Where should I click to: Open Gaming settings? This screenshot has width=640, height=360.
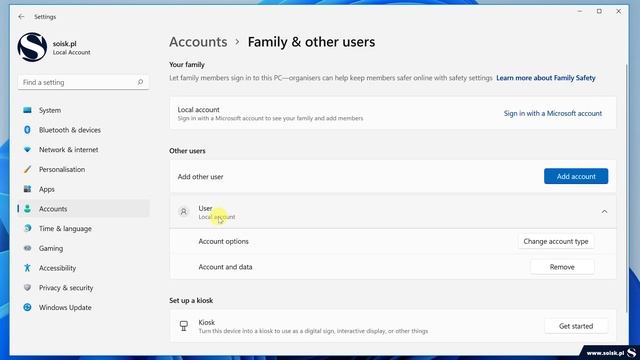point(83,248)
